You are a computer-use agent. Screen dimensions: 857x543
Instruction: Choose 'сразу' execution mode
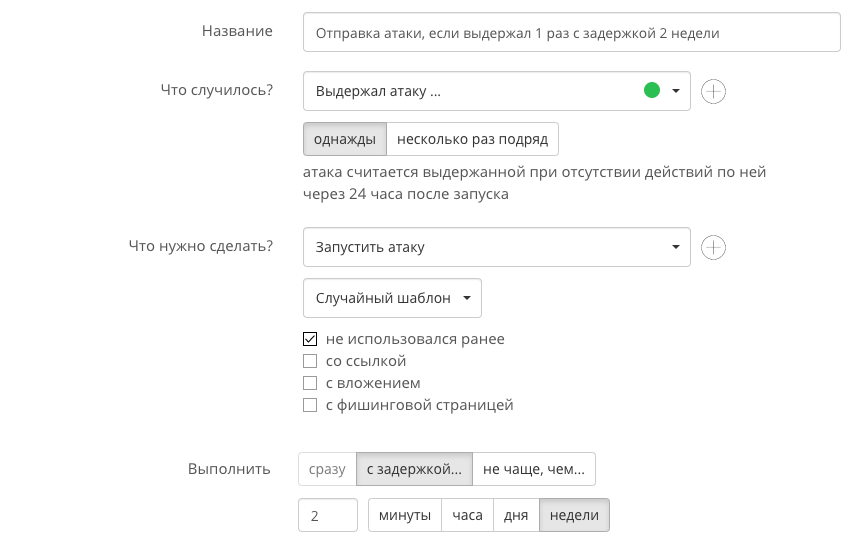[327, 468]
